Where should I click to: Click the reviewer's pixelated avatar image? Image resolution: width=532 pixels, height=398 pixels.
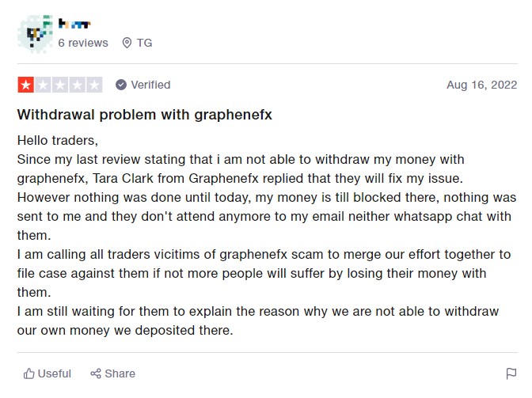click(35, 34)
